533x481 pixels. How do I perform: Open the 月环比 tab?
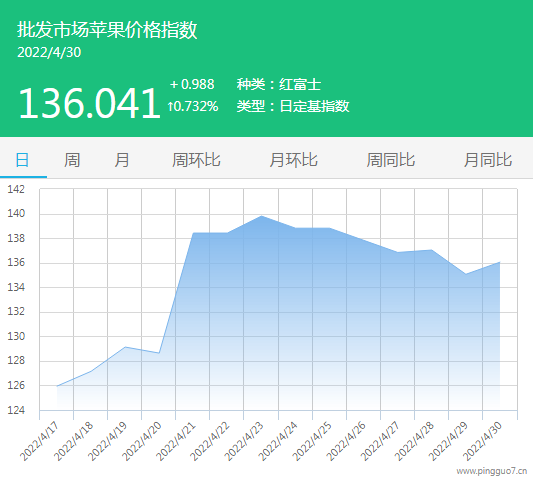click(293, 160)
